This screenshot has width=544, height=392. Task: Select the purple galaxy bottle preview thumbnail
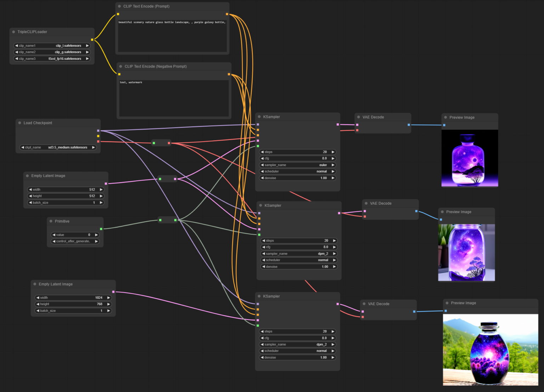470,158
